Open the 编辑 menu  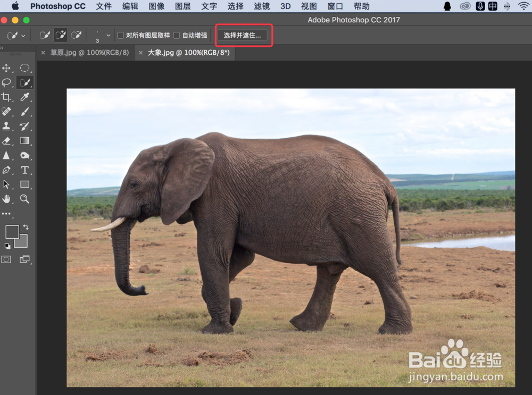130,6
